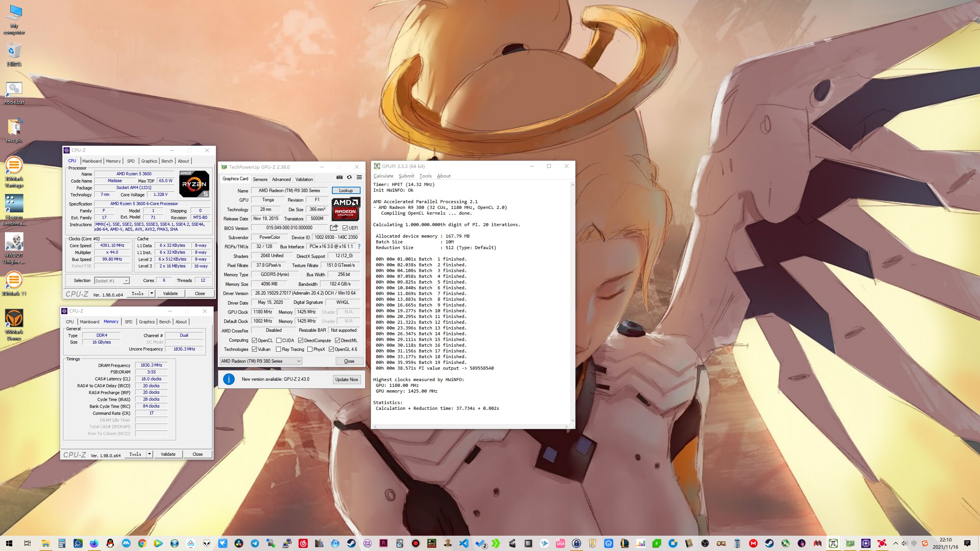Viewport: 980px width, 551px height.
Task: Click the taskbar clock showing 22:10
Action: (x=945, y=543)
